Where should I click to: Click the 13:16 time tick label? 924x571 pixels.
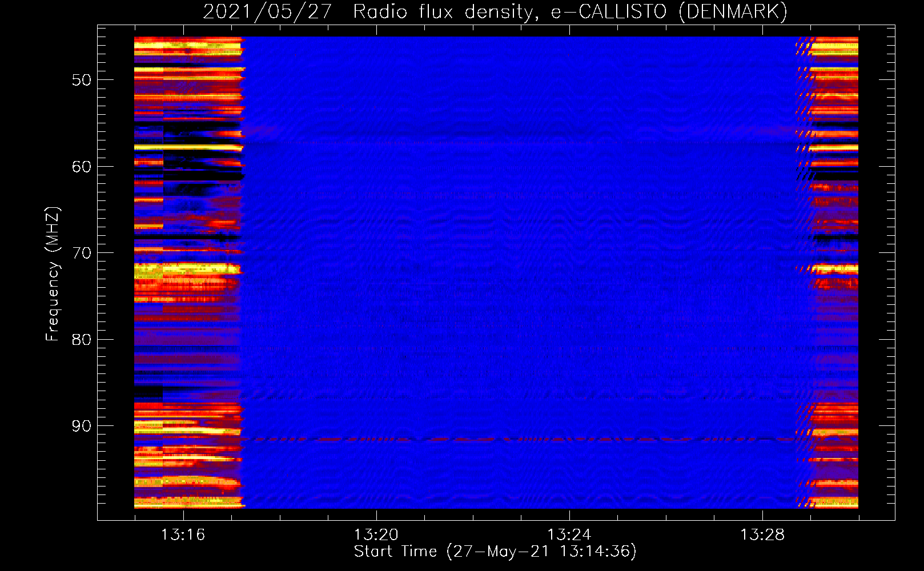[183, 534]
